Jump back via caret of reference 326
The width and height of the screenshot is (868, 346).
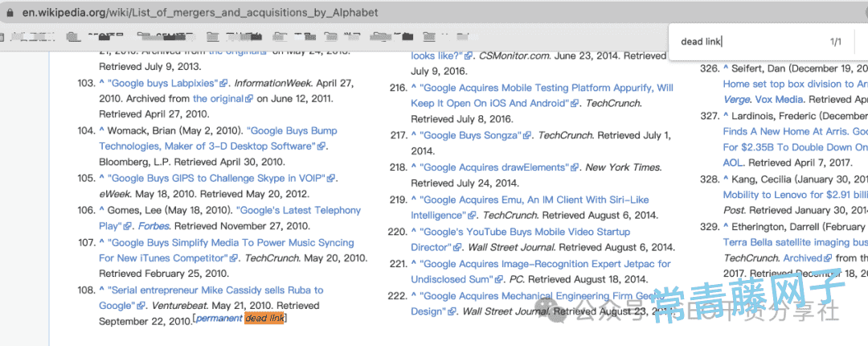point(726,68)
